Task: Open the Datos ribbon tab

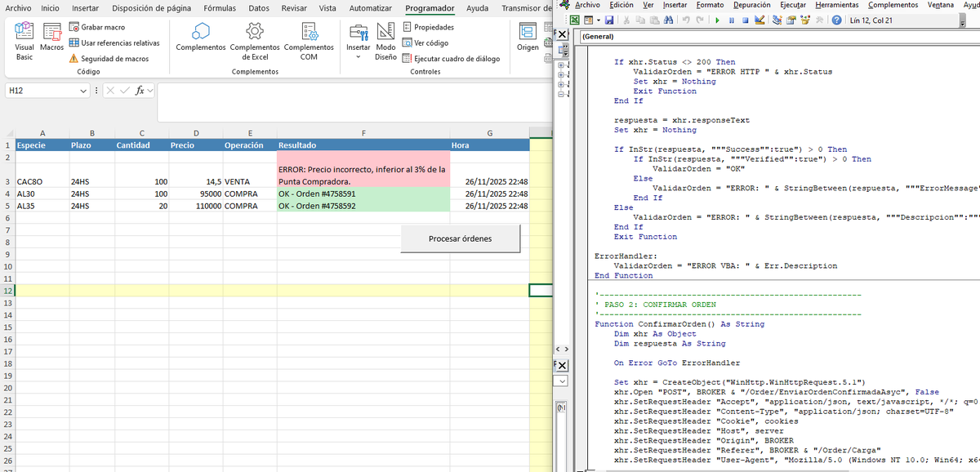Action: pyautogui.click(x=259, y=7)
